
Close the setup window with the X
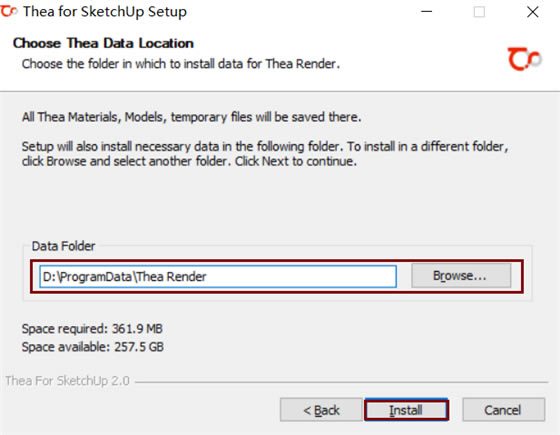click(532, 12)
